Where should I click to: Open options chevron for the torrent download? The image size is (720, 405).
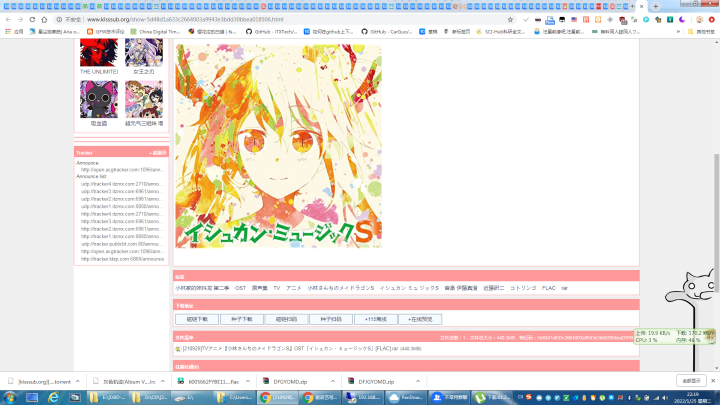[x=78, y=382]
